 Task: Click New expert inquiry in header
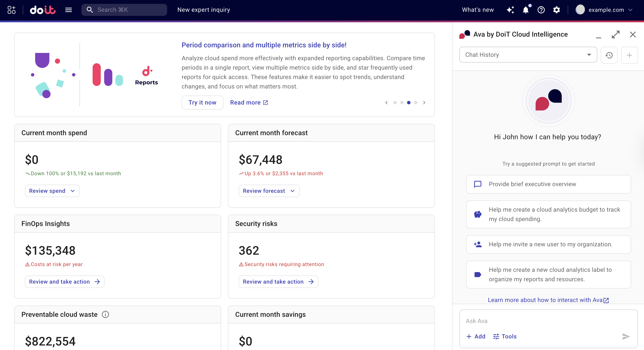coord(204,10)
